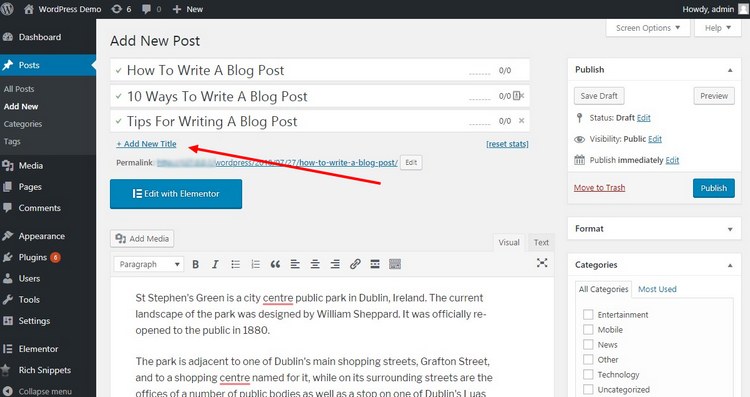This screenshot has height=397, width=750.
Task: Expand the Format panel
Action: tap(730, 229)
